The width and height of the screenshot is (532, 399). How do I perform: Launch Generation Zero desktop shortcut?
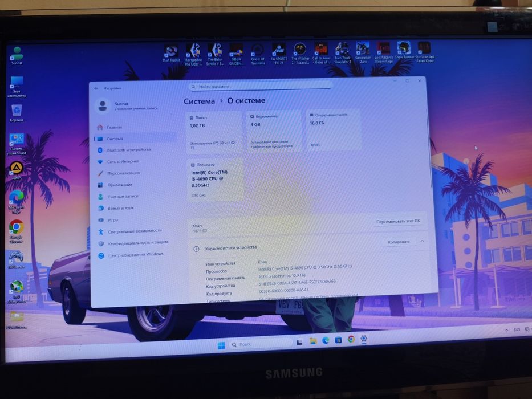[363, 52]
